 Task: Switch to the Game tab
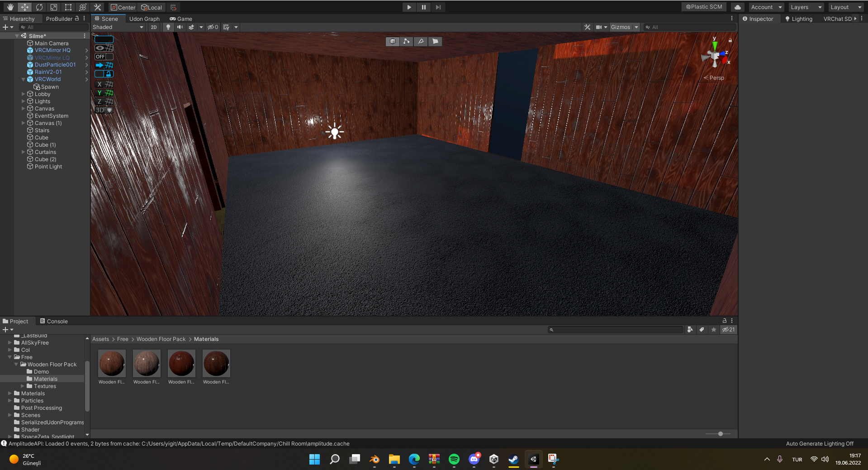pyautogui.click(x=181, y=19)
